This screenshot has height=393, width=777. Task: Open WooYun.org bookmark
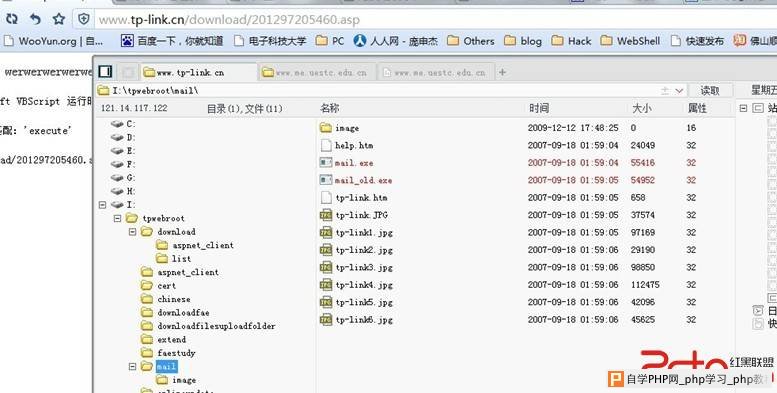click(53, 41)
